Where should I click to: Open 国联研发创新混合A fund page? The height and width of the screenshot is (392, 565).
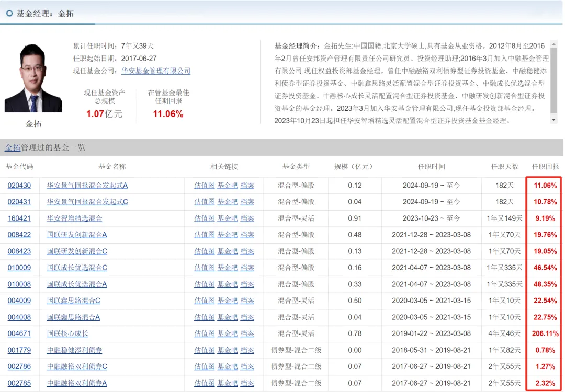pyautogui.click(x=77, y=235)
